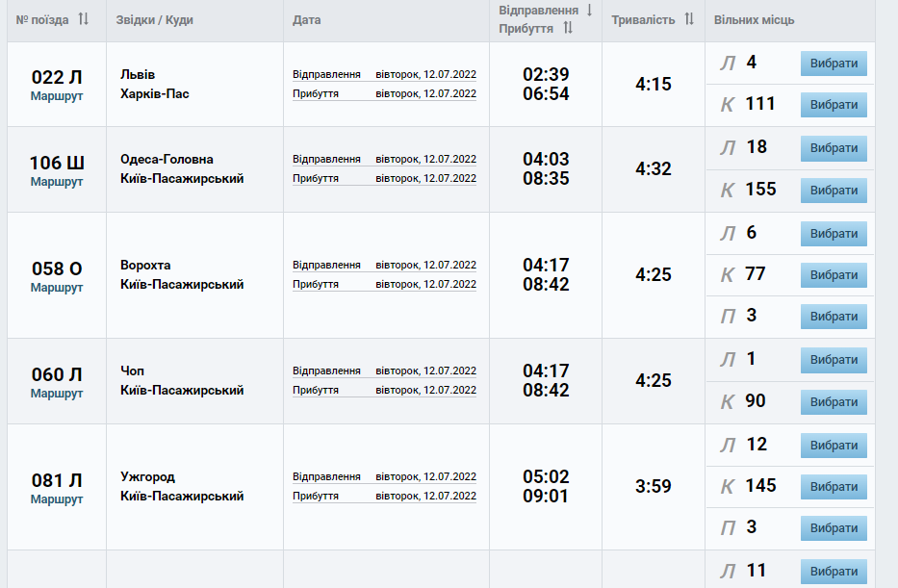Viewport: 898px width, 588px height.
Task: Select Л class with 18 free seats
Action: [x=834, y=148]
